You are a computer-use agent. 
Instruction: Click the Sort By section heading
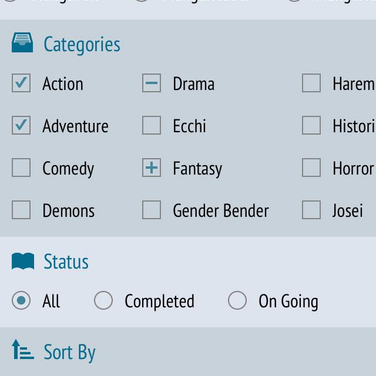coord(70,352)
